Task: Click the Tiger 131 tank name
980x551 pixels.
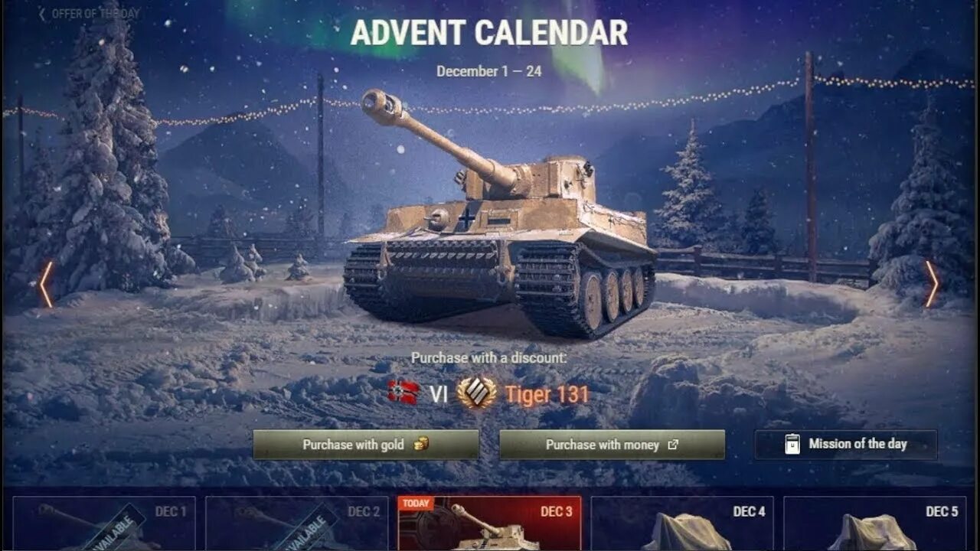Action: (547, 395)
